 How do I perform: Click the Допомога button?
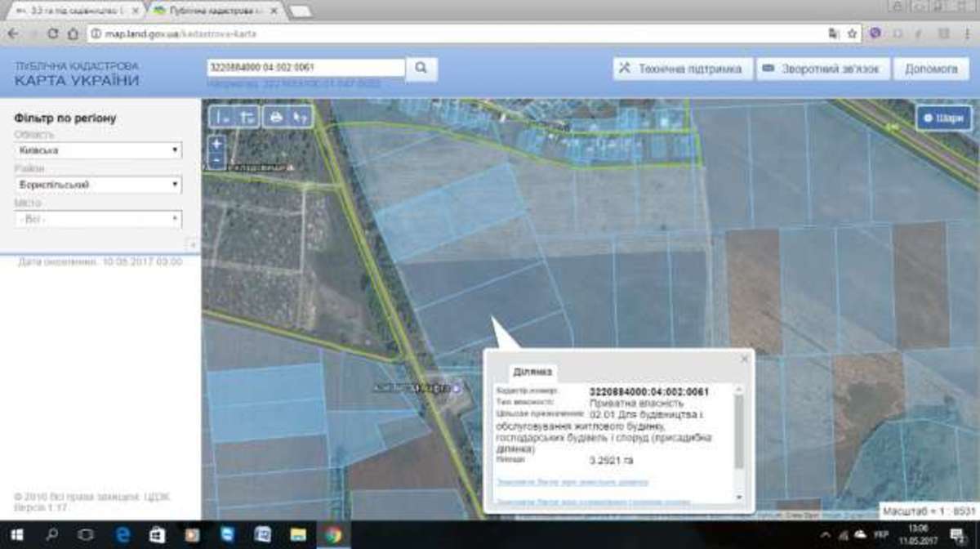tap(930, 69)
